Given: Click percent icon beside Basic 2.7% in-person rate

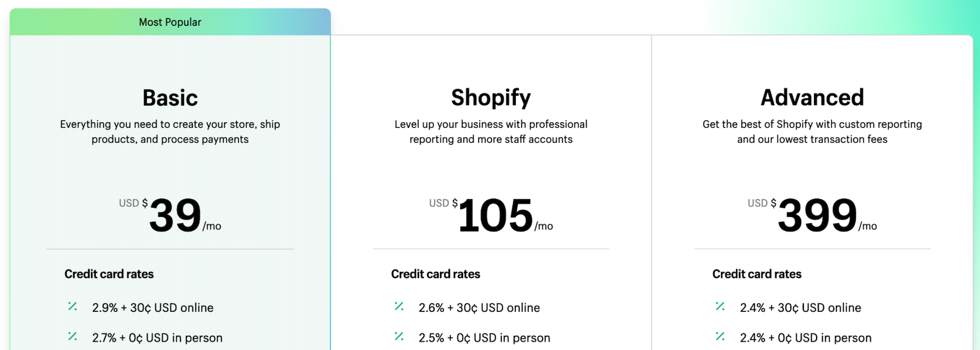Looking at the screenshot, I should pyautogui.click(x=73, y=337).
